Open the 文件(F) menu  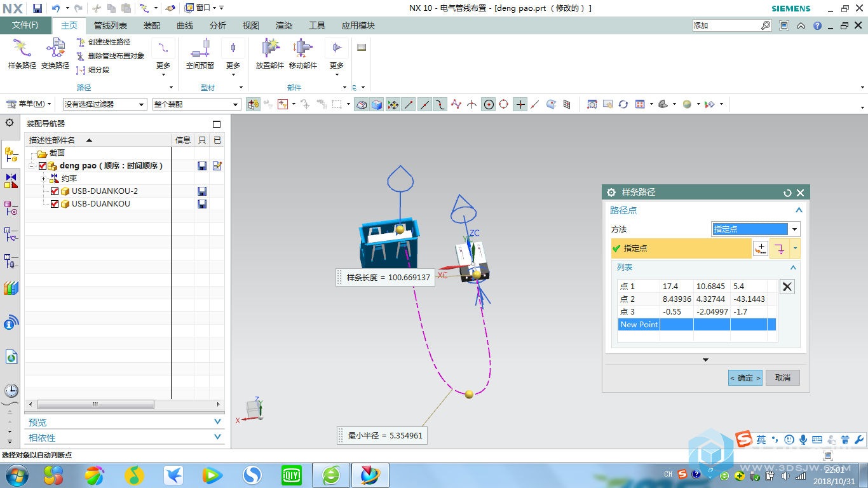click(x=25, y=25)
